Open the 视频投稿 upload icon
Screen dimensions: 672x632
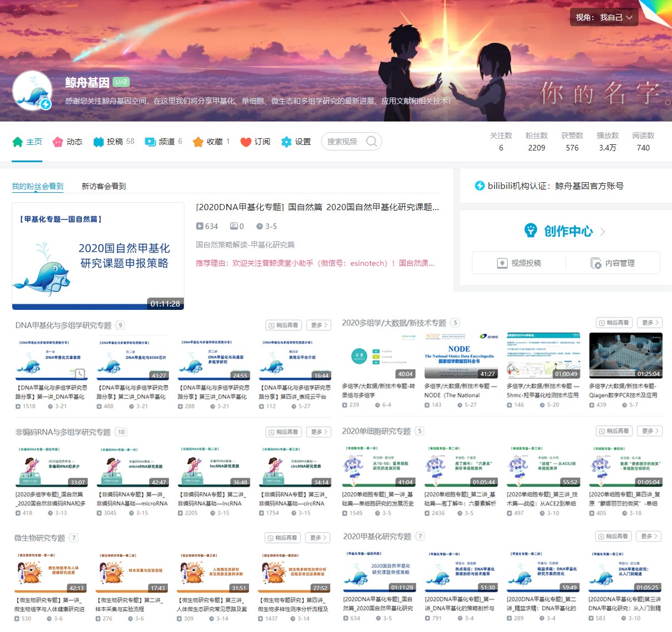(502, 262)
